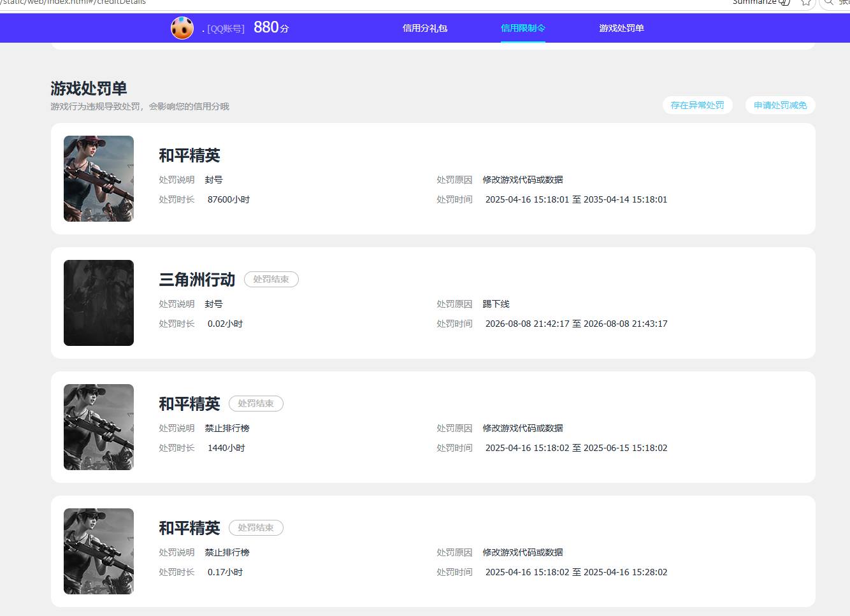Open the 和平精英 thumbnail in the 0.17小时 card
This screenshot has height=616, width=850.
tap(99, 551)
